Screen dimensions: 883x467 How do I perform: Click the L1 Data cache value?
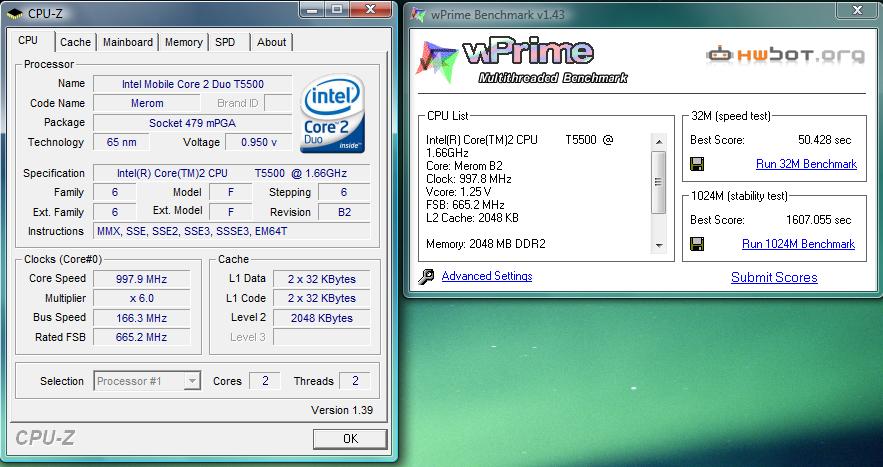point(322,279)
